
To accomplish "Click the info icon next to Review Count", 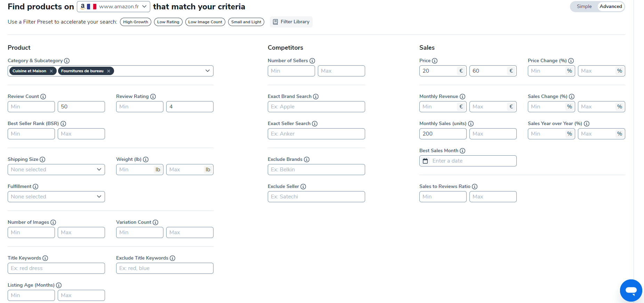I will tap(43, 97).
